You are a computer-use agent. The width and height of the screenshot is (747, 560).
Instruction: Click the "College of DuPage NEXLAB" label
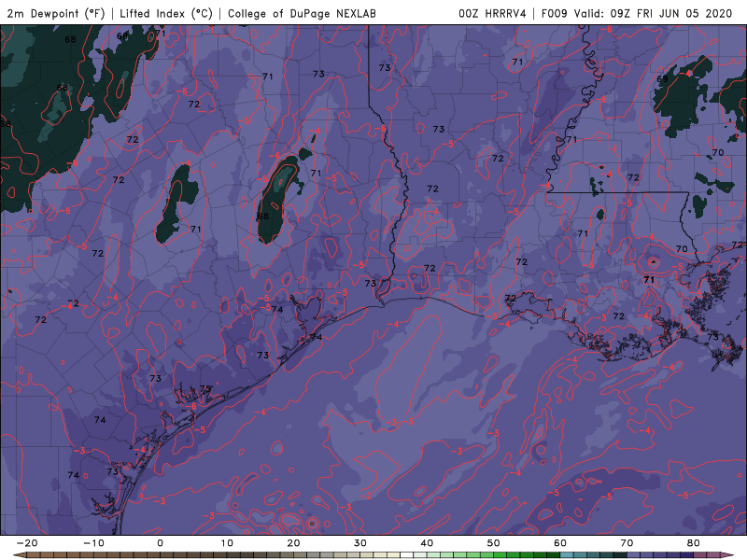coord(302,13)
